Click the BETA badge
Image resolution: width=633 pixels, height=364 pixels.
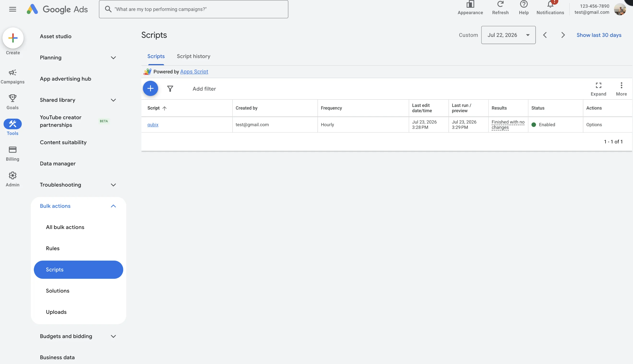point(104,121)
